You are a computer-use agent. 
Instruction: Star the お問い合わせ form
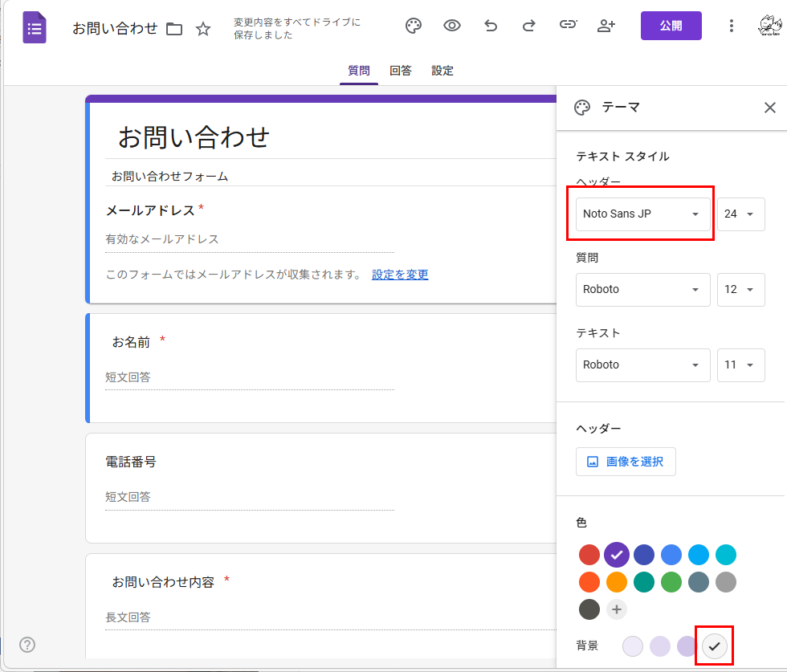[x=203, y=28]
